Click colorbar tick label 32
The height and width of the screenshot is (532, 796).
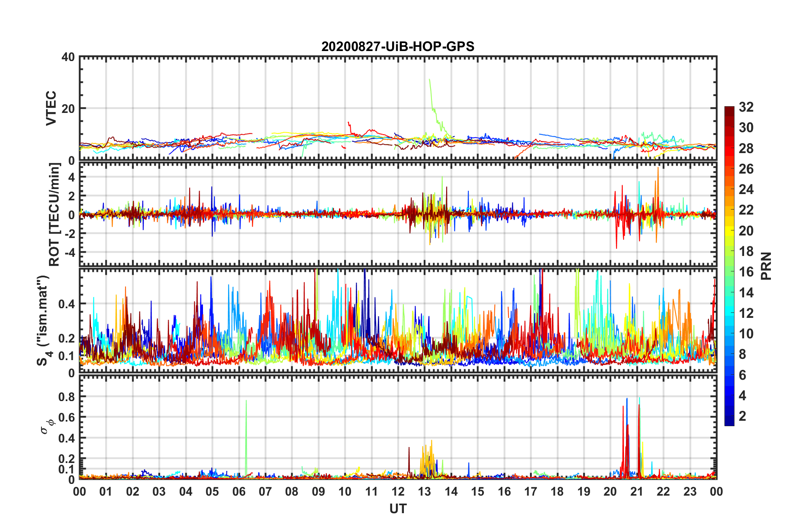tap(746, 107)
